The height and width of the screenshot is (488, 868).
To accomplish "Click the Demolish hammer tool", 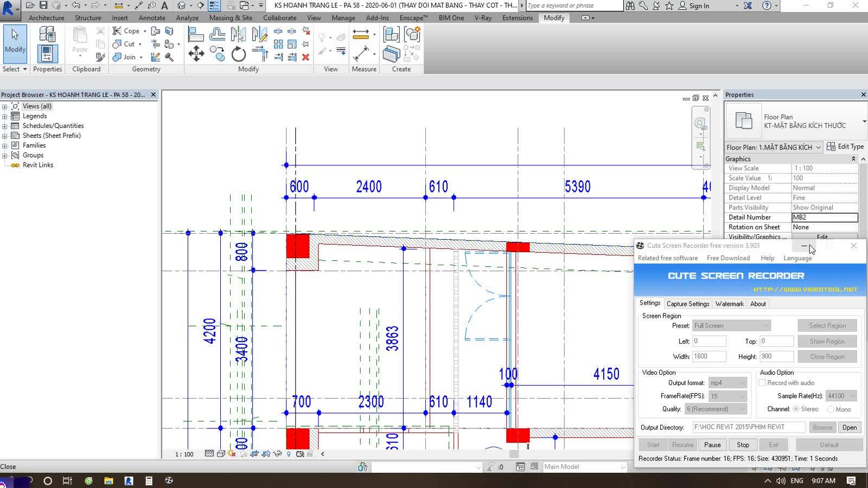I will (x=169, y=57).
